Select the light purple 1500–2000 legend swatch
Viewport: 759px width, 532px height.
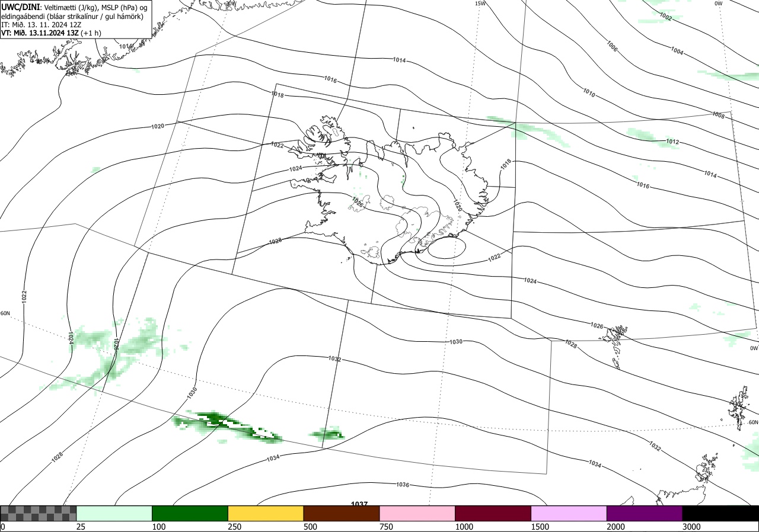click(x=569, y=513)
